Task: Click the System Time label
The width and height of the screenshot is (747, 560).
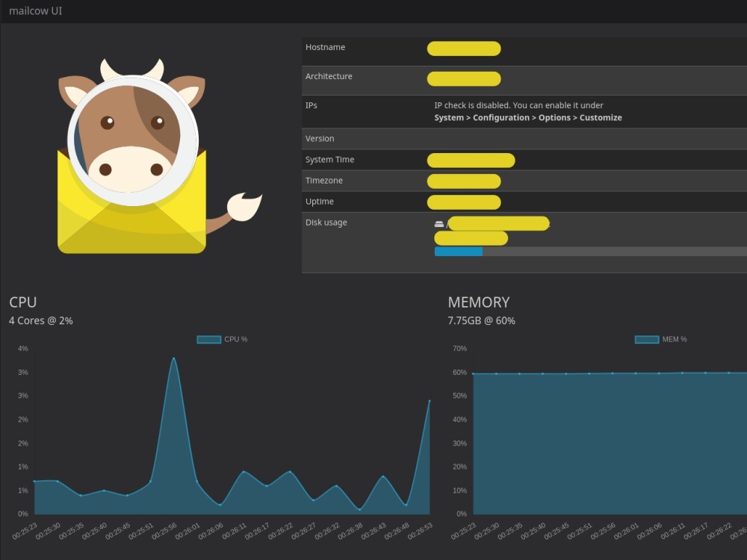Action: (x=329, y=160)
